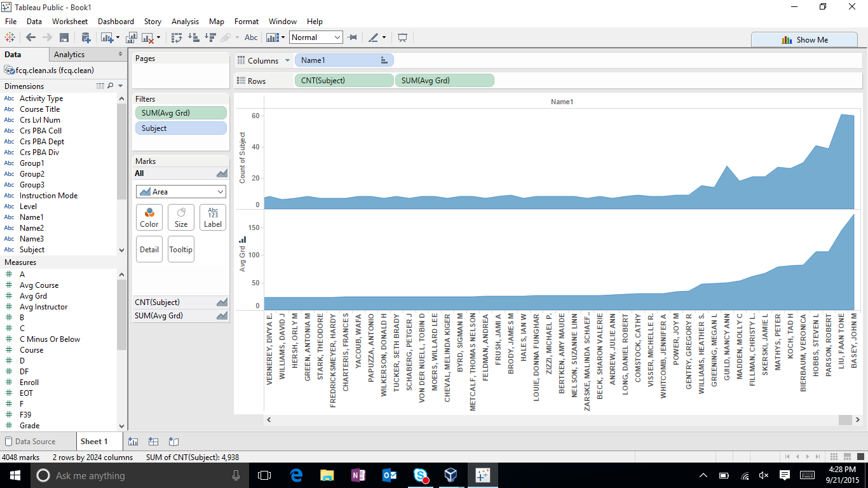Click the Swap rows and columns icon

(x=177, y=37)
